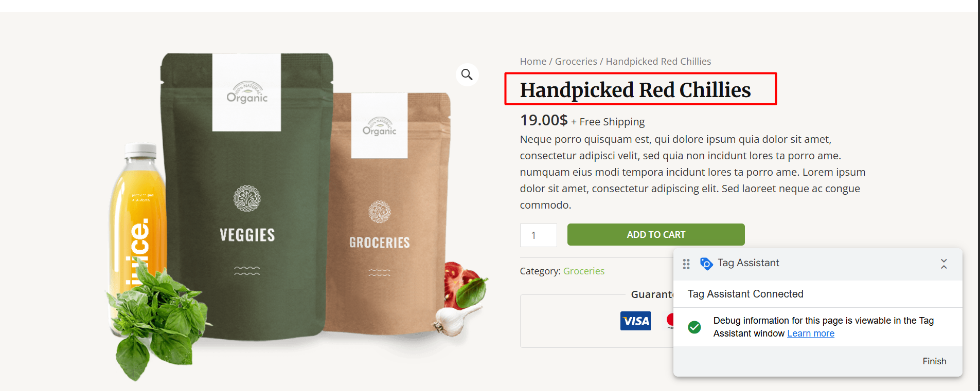Open Groceries in the breadcrumb
Viewport: 980px width, 391px height.
click(576, 61)
